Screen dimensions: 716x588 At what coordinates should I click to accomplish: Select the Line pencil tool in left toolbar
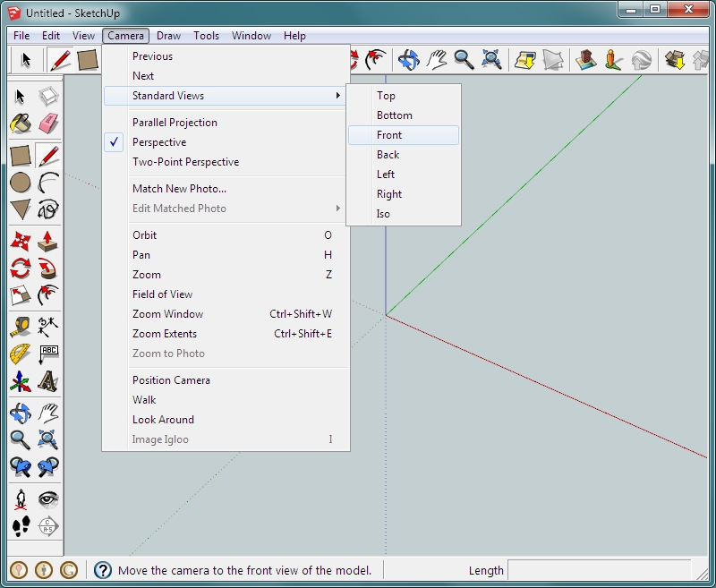[x=48, y=156]
